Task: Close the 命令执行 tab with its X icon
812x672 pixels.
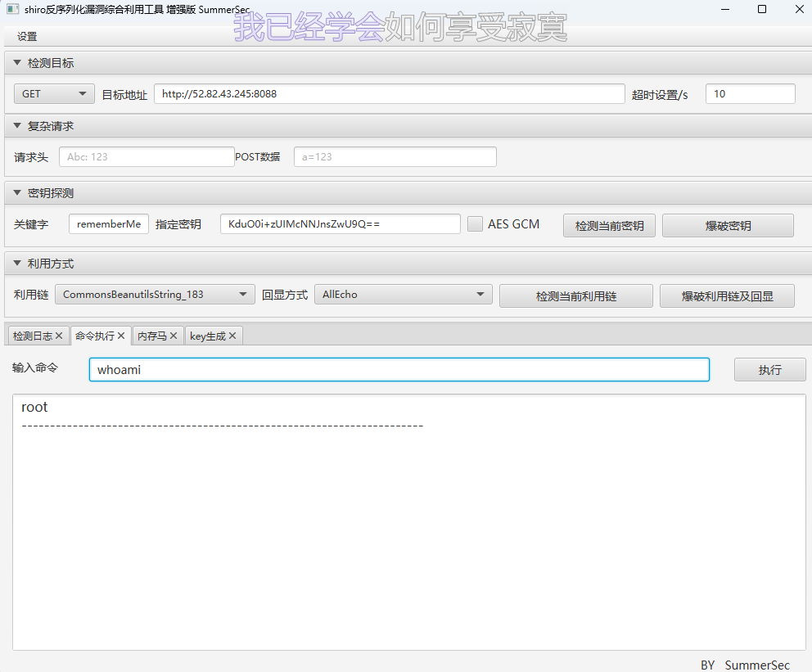Action: [121, 336]
